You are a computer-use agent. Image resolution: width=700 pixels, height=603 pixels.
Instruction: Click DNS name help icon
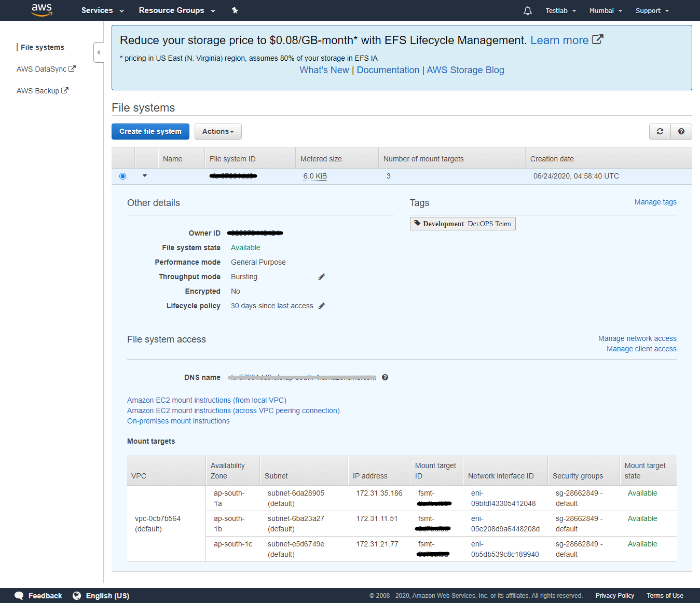385,377
